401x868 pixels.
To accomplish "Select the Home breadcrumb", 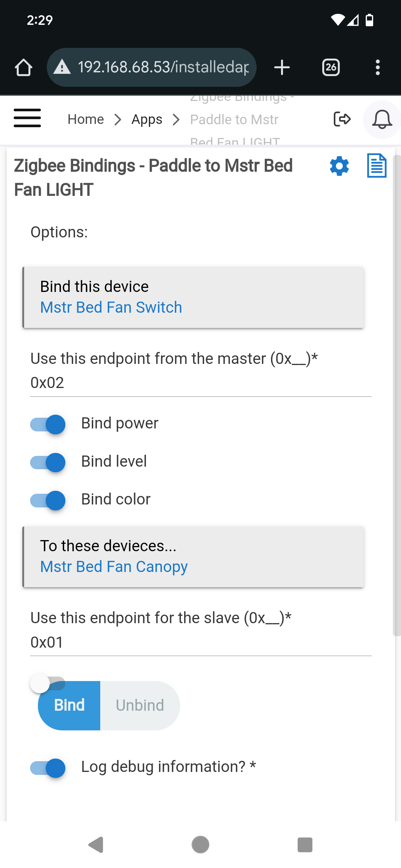I will (85, 119).
